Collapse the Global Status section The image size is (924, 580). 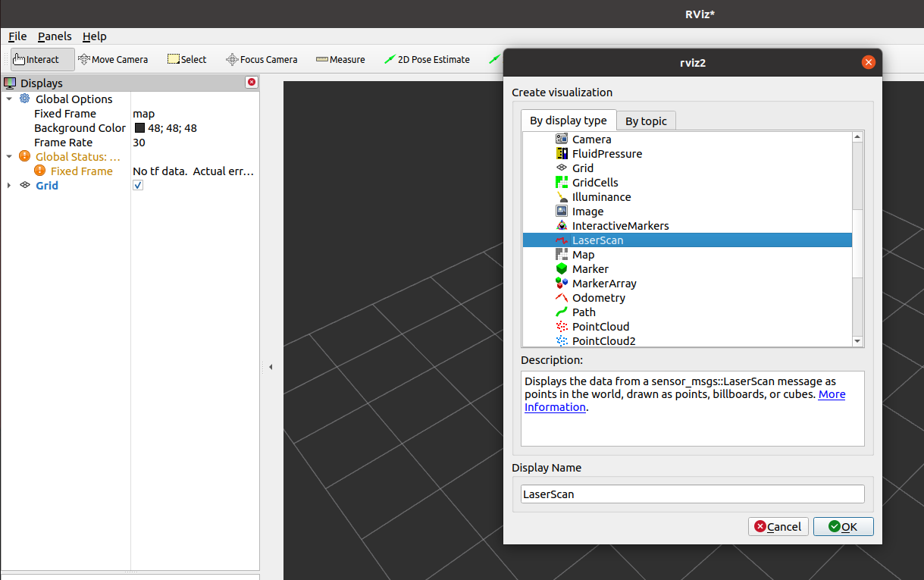9,156
